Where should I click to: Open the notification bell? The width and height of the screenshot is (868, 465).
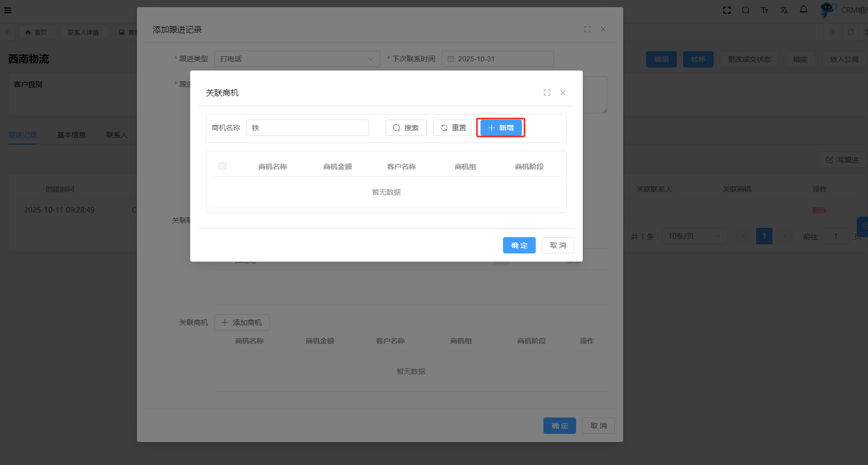pyautogui.click(x=804, y=10)
